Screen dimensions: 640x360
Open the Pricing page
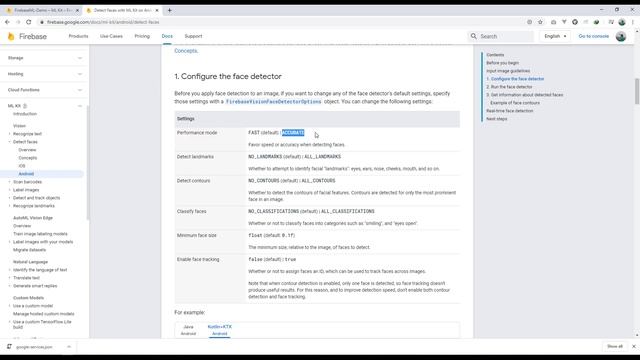coord(142,36)
